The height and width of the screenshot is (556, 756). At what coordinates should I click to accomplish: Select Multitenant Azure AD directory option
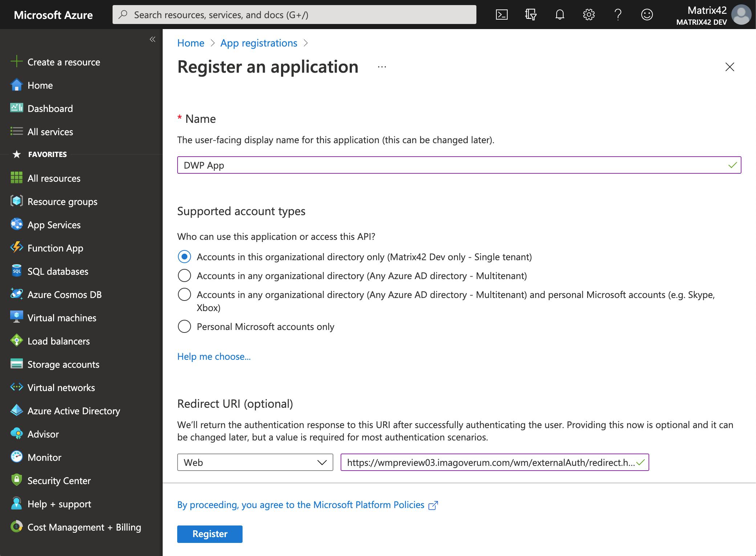(x=184, y=276)
